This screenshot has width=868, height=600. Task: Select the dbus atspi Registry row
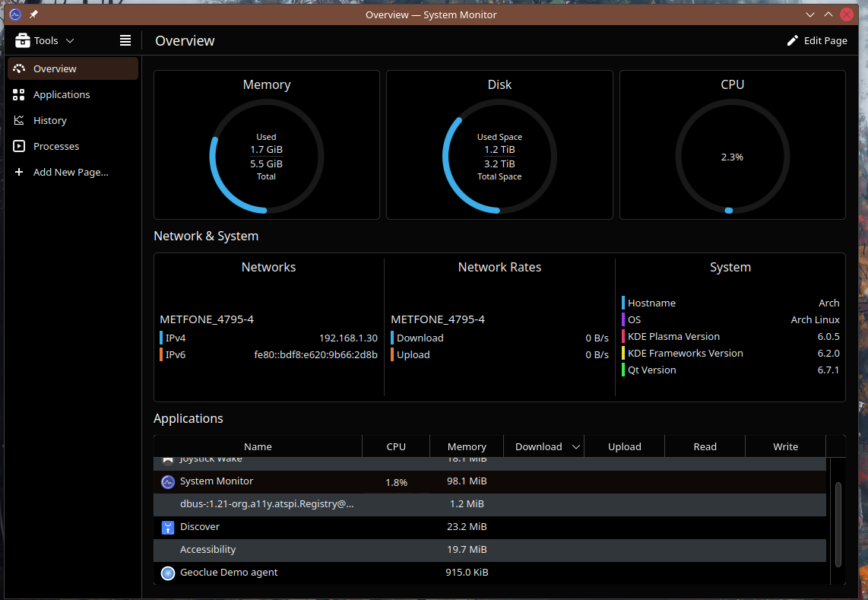[490, 504]
